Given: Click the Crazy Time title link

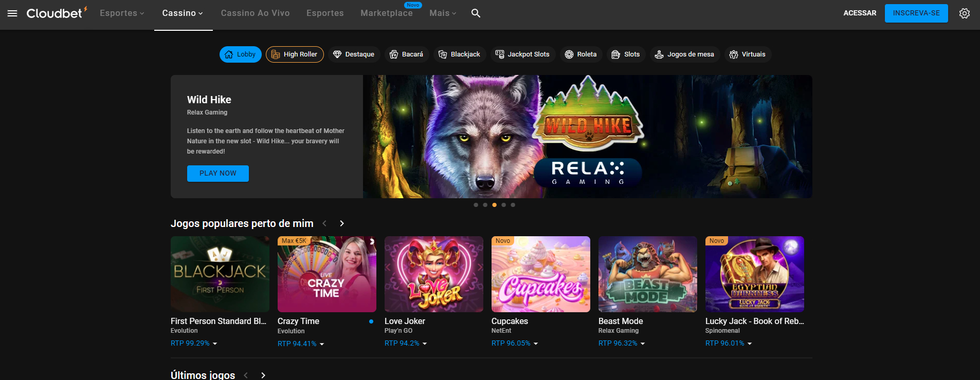Looking at the screenshot, I should pyautogui.click(x=298, y=321).
